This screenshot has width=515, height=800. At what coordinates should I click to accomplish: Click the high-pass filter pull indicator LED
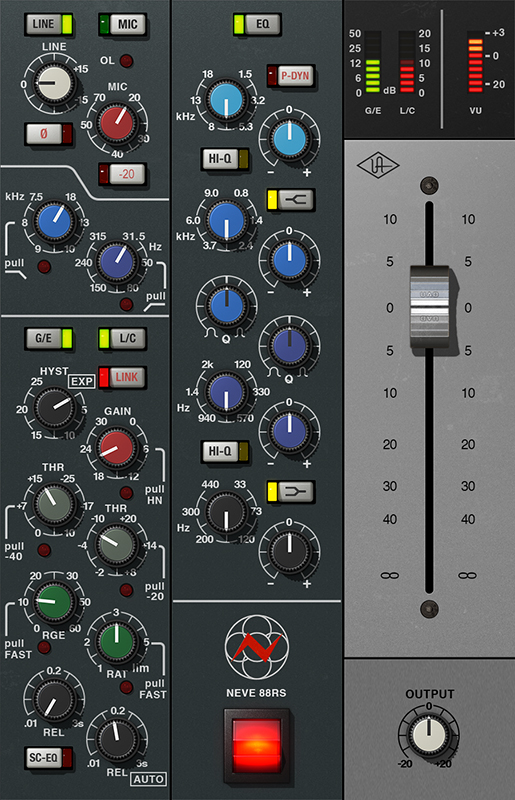pos(44,266)
